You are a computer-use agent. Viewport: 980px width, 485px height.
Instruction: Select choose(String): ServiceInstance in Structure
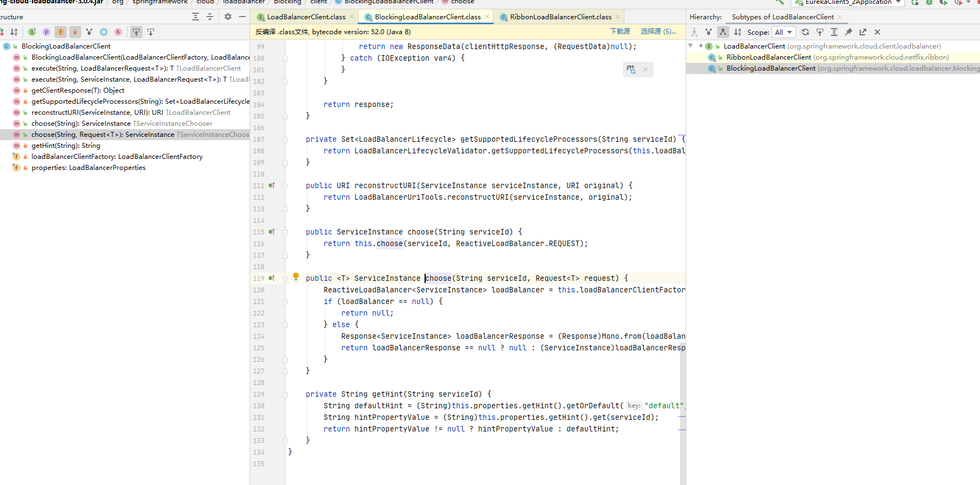click(125, 124)
